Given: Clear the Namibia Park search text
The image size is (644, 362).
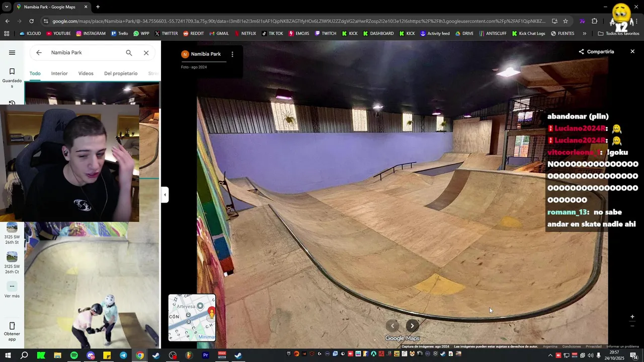Looking at the screenshot, I should (x=146, y=53).
